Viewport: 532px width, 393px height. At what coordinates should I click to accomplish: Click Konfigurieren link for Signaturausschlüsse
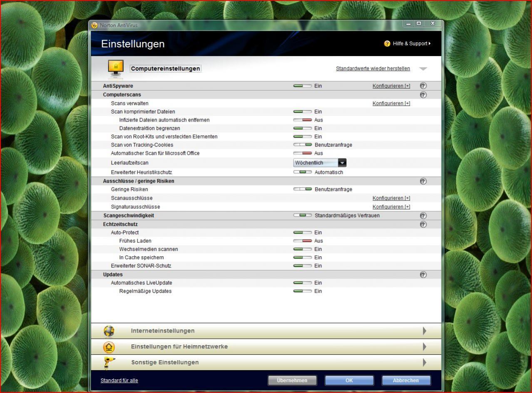pos(391,207)
